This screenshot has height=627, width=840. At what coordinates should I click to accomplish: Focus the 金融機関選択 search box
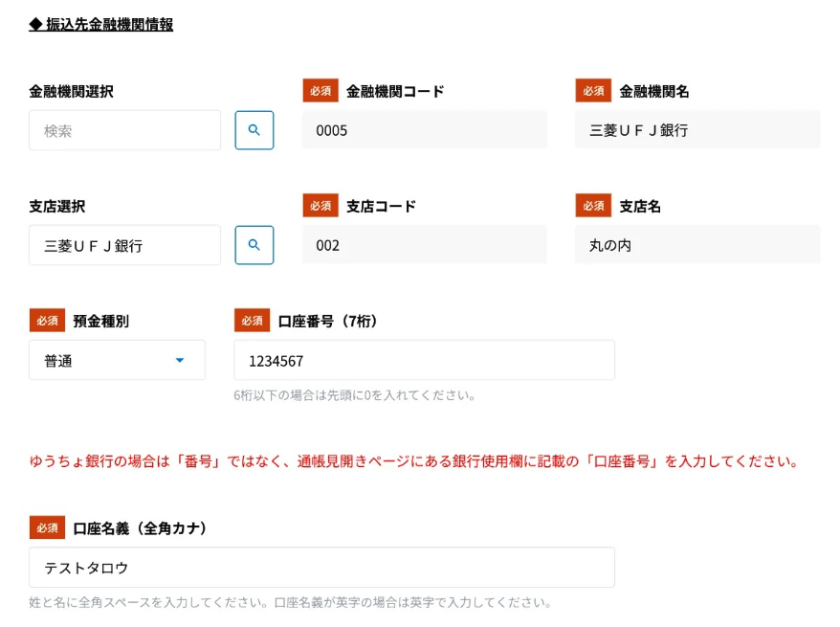(124, 130)
